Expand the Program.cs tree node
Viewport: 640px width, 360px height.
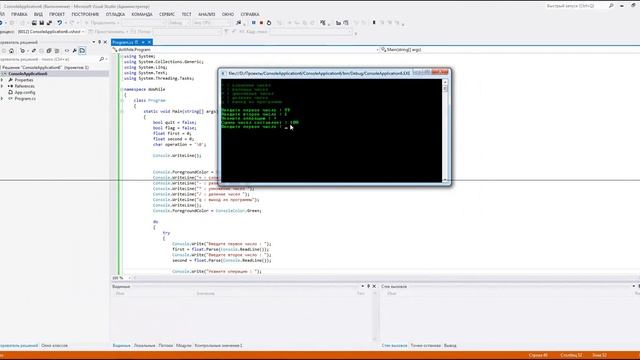(2, 98)
